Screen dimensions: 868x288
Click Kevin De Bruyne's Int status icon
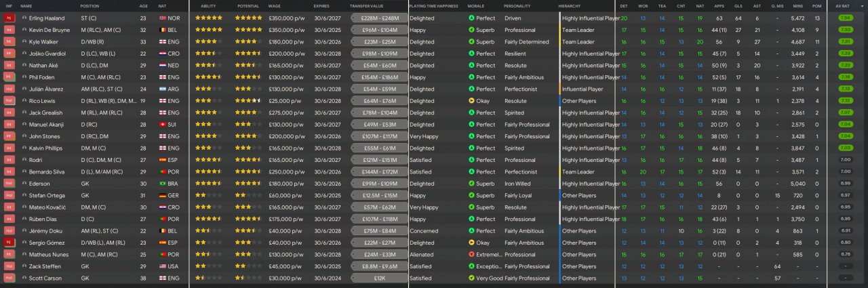pos(9,30)
